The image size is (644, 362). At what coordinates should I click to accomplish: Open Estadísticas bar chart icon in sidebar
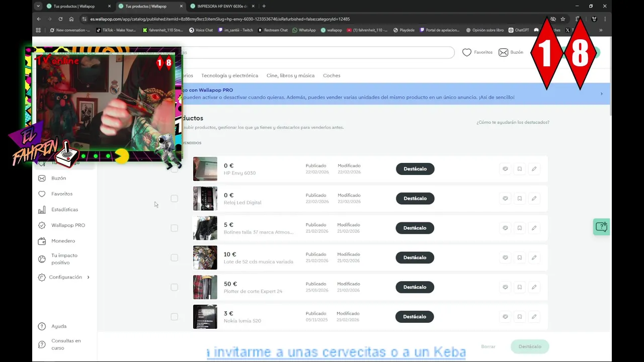42,209
